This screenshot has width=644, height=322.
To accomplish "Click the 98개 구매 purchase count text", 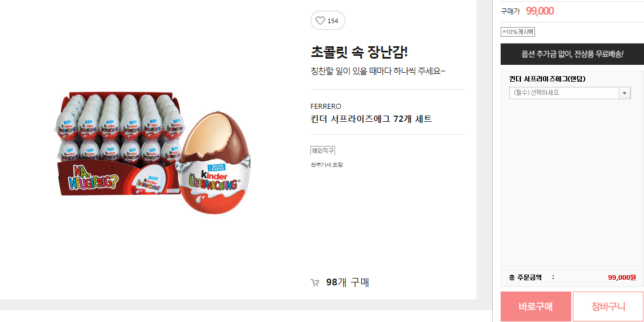I will [348, 283].
